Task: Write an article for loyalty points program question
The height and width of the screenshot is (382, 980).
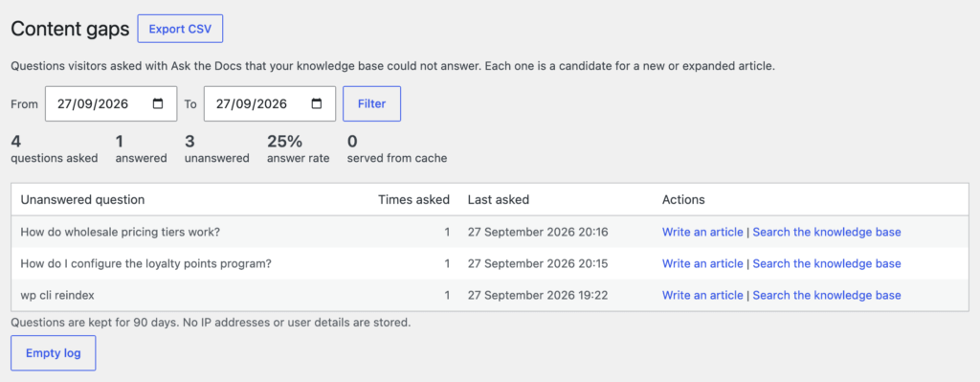Action: coord(702,263)
